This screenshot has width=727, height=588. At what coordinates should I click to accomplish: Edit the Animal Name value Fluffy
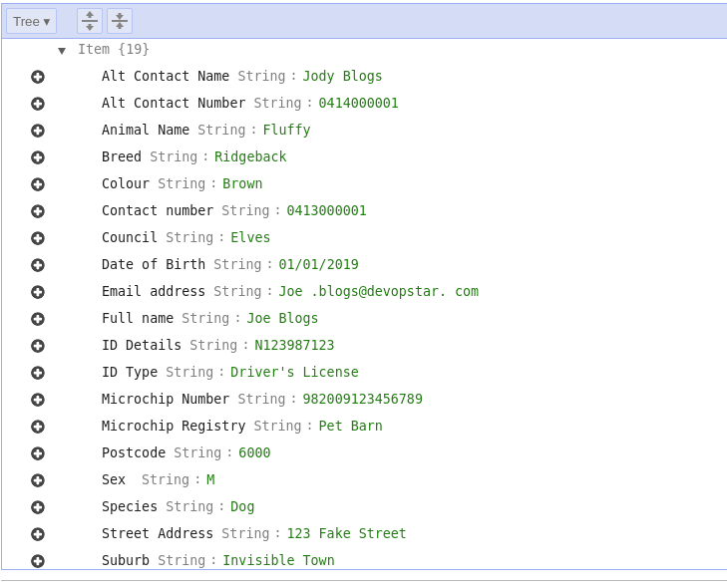coord(286,131)
